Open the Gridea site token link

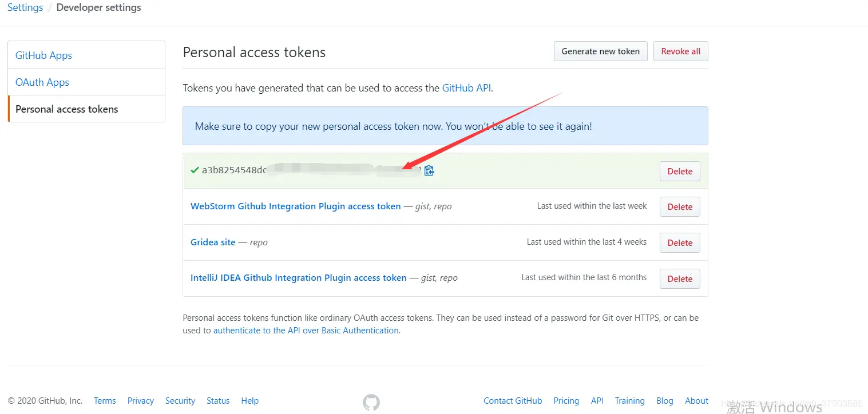[x=213, y=242]
